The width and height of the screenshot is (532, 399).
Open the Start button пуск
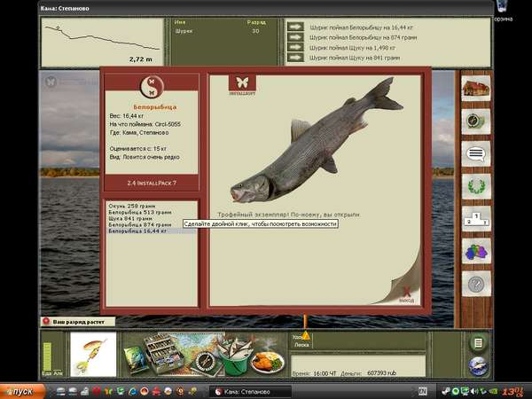(21, 392)
